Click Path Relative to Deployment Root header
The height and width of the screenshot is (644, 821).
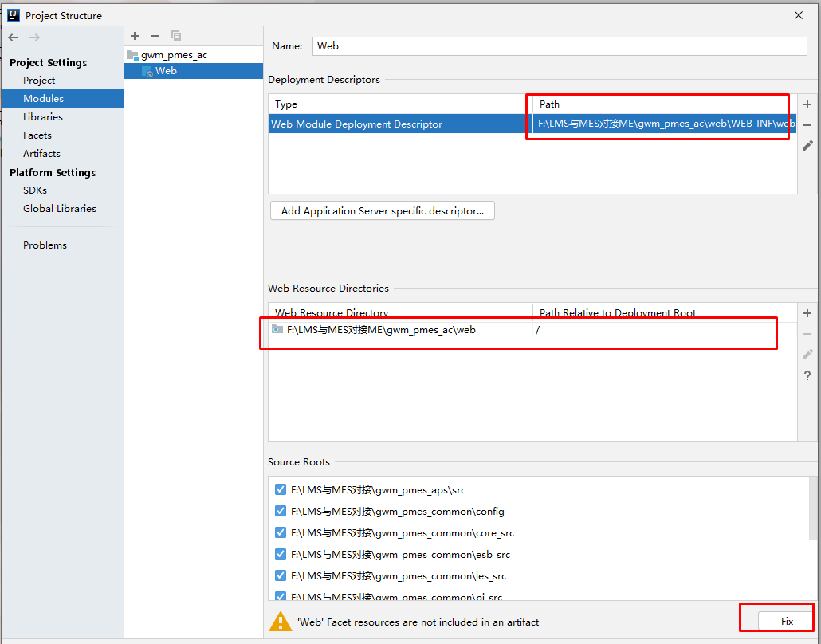[x=665, y=312]
